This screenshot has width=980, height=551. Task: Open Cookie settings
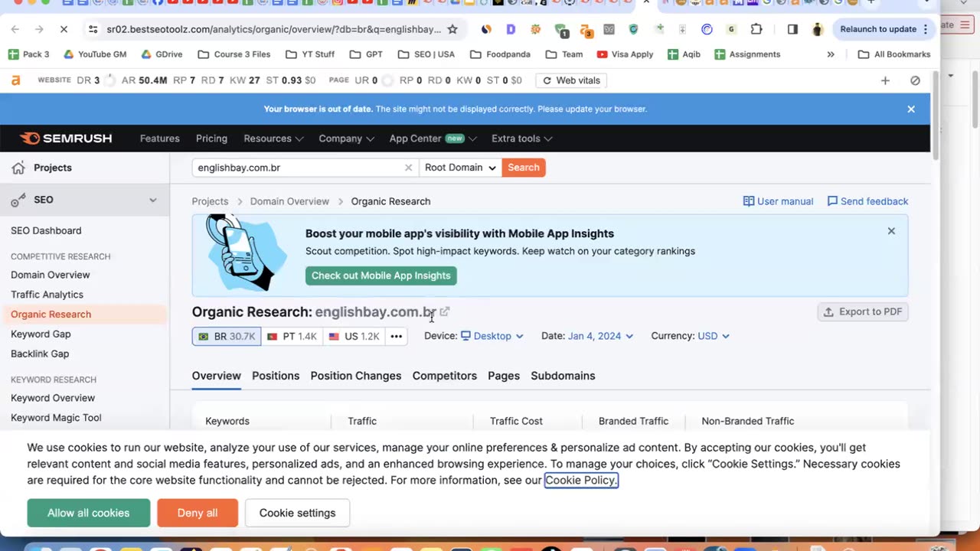297,513
